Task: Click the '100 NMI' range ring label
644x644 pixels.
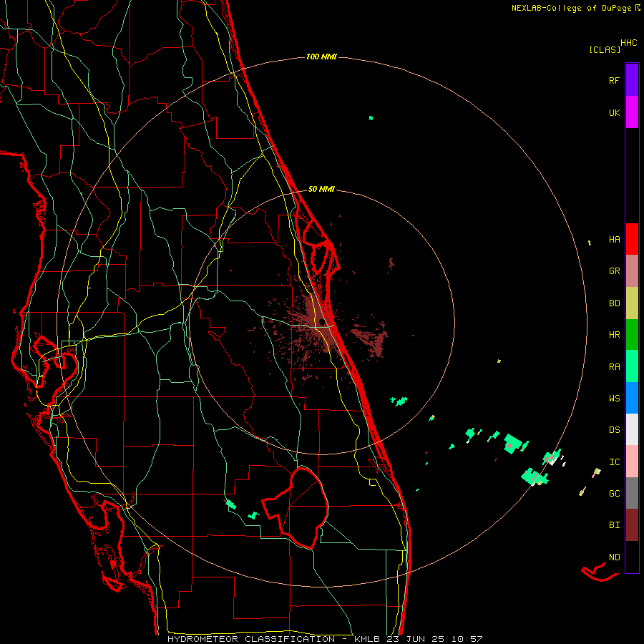Action: coord(321,57)
